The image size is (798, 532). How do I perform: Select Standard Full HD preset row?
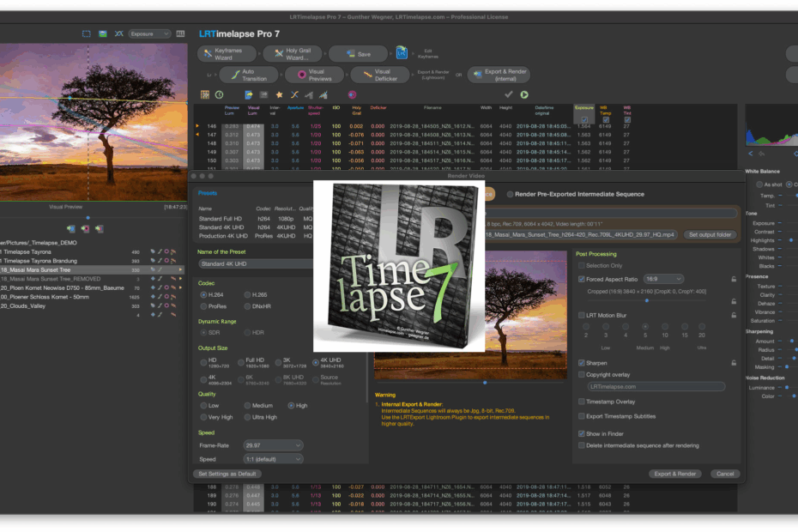coord(256,219)
